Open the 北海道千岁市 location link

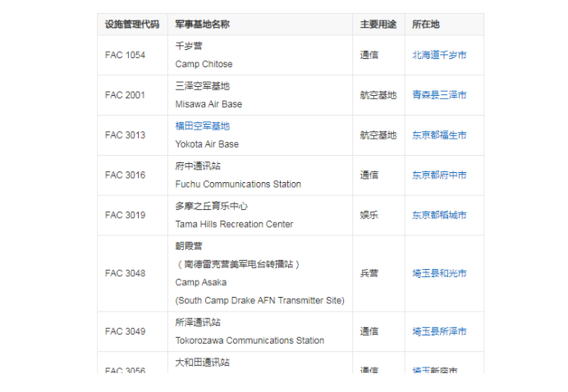[x=439, y=55]
